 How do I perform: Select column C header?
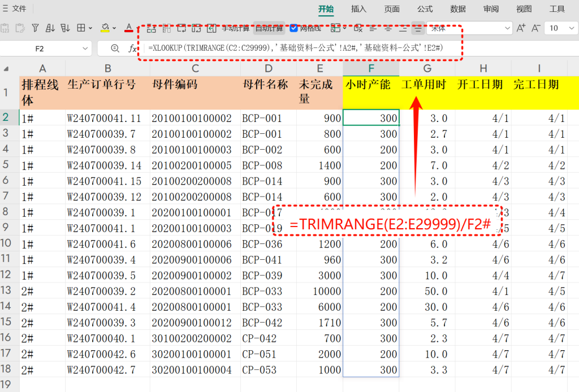[x=195, y=68]
